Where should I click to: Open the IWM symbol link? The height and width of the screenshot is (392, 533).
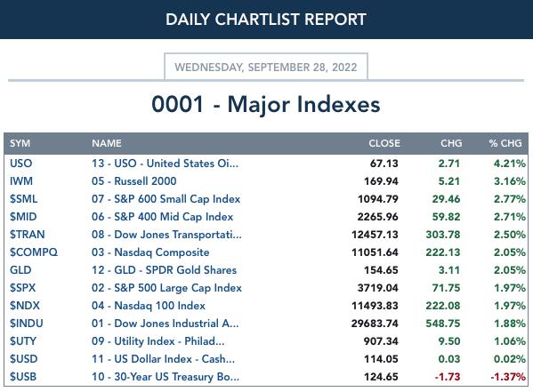21,181
